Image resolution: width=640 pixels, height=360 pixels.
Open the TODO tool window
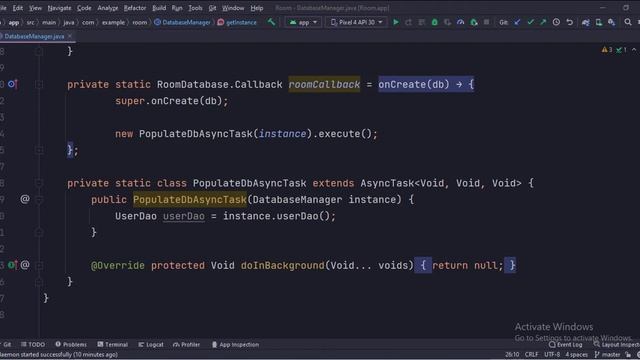33,344
